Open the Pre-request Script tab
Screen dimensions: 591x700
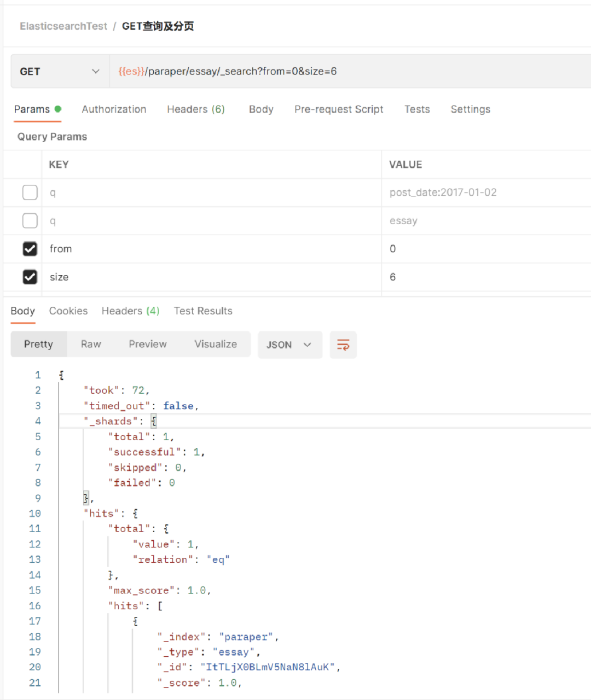pos(339,109)
